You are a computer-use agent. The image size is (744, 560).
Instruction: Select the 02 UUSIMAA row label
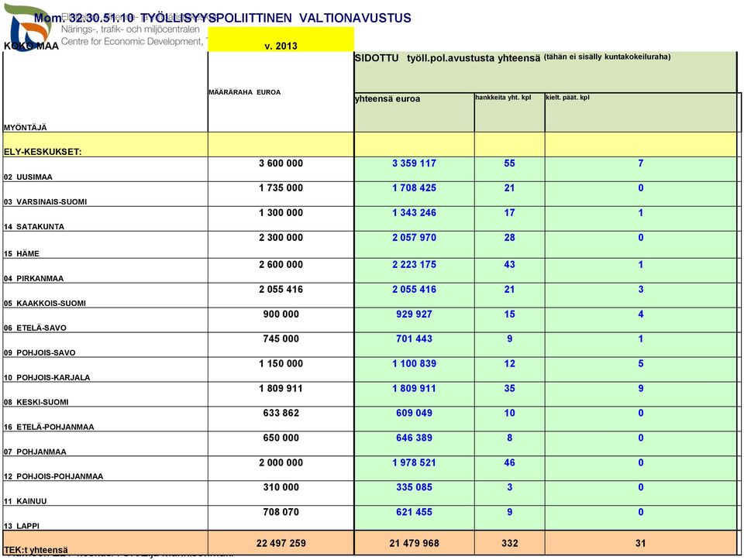coord(28,177)
